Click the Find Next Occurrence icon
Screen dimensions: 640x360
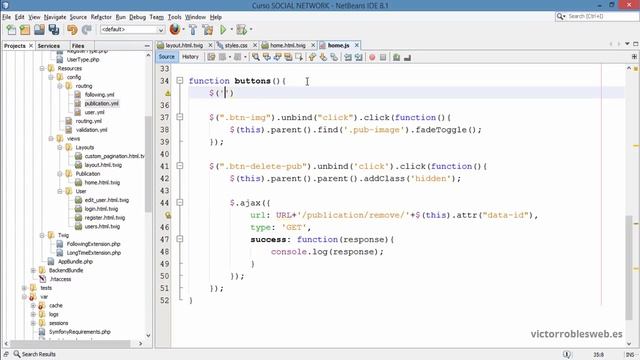[x=278, y=57]
